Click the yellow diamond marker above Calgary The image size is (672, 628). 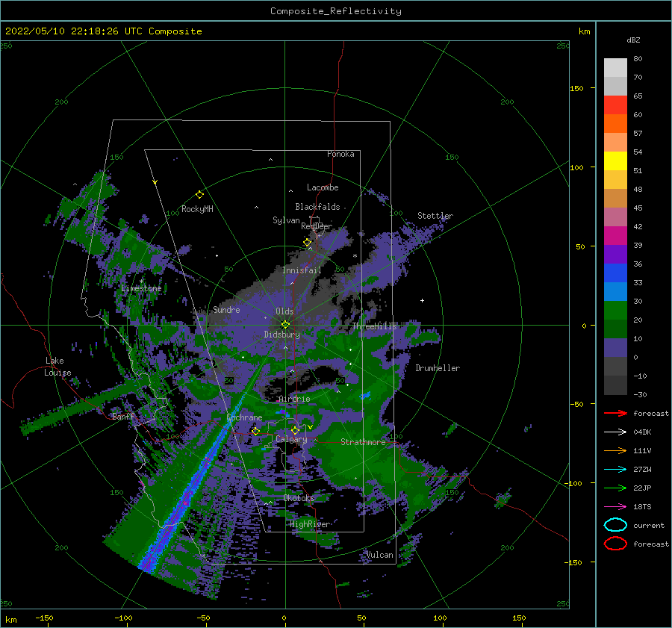tap(295, 430)
